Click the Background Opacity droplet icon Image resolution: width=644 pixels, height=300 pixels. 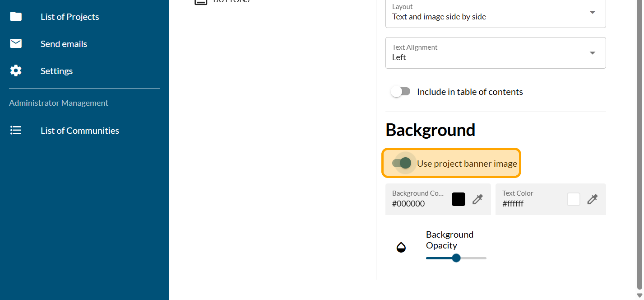click(x=401, y=247)
